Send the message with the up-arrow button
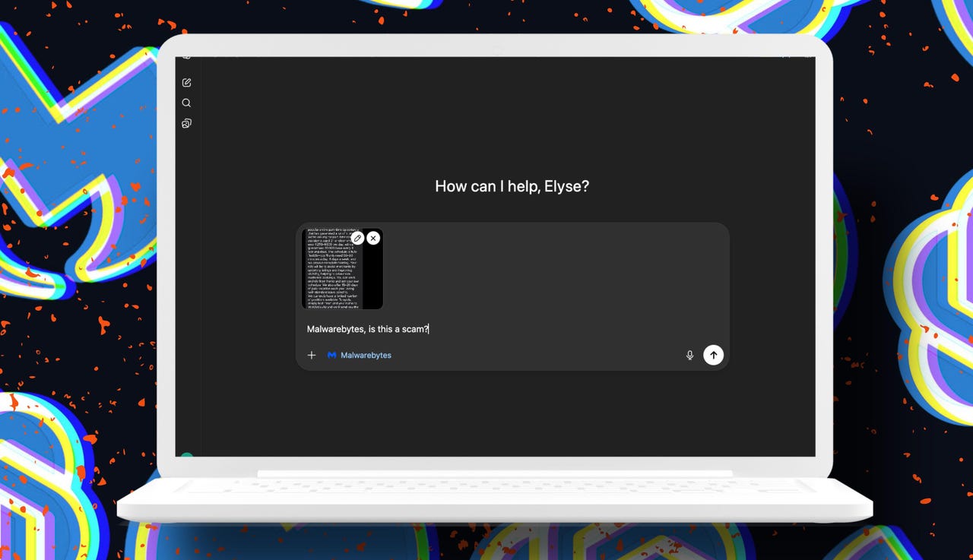 coord(713,355)
